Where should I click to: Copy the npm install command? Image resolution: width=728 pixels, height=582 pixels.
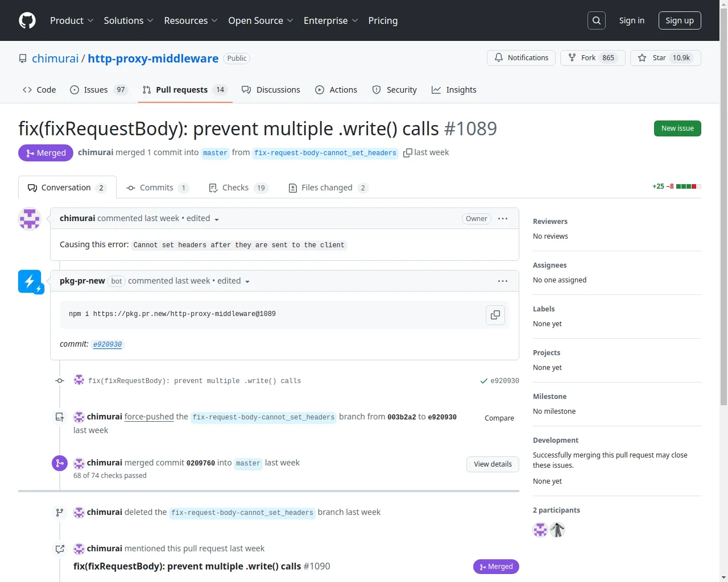pyautogui.click(x=495, y=315)
